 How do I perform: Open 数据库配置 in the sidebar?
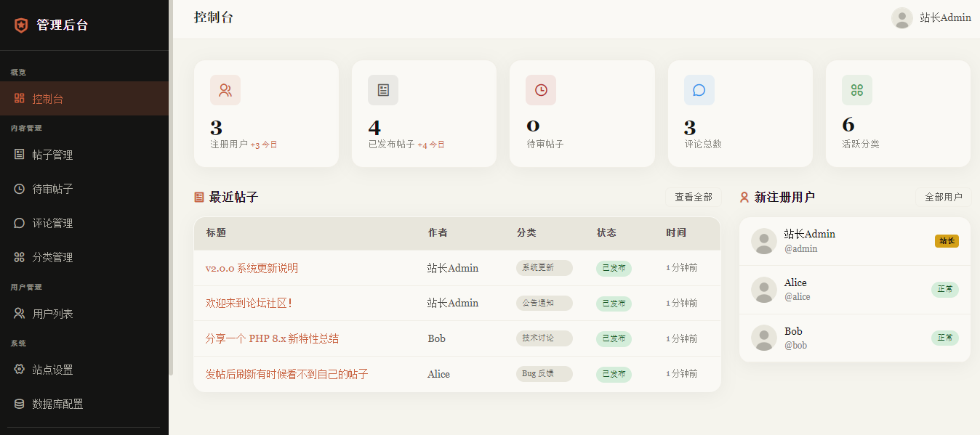coord(84,403)
